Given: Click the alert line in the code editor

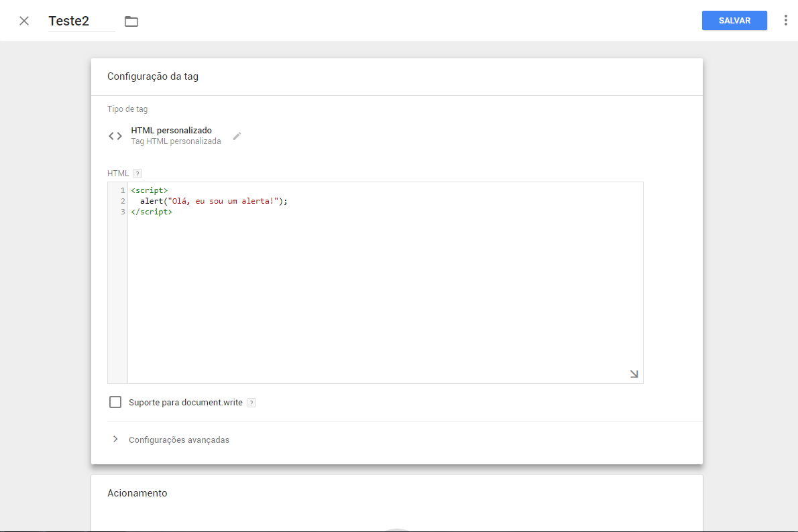Looking at the screenshot, I should pos(214,201).
